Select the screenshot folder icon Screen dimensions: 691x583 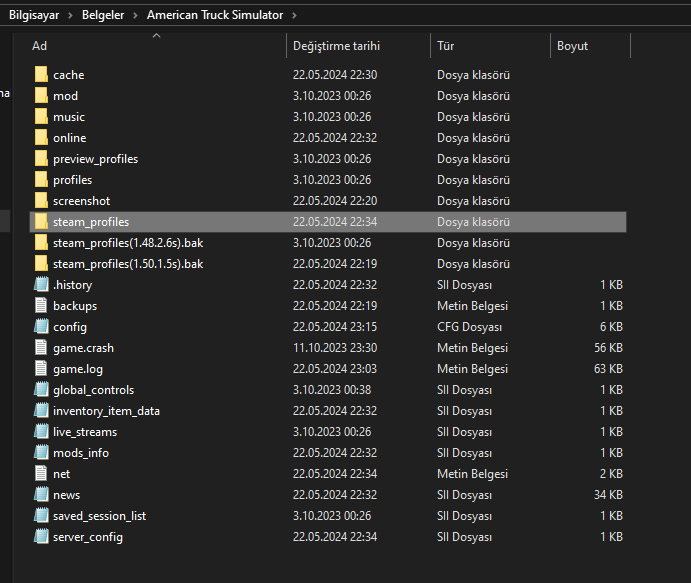tap(41, 201)
